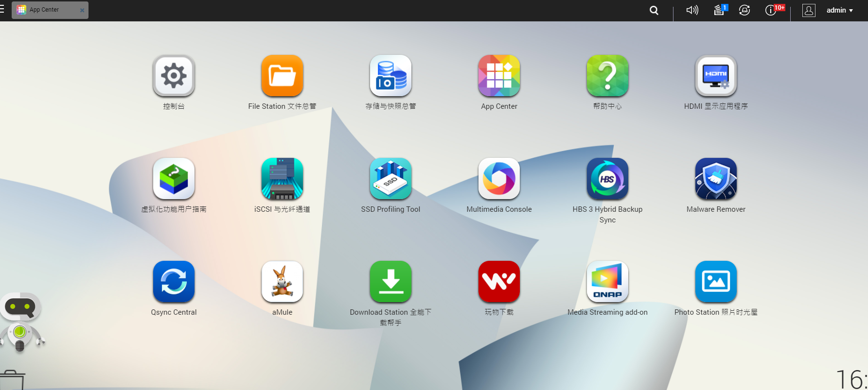Open Malware Remover
Screen dimensions: 868x390
[716, 179]
